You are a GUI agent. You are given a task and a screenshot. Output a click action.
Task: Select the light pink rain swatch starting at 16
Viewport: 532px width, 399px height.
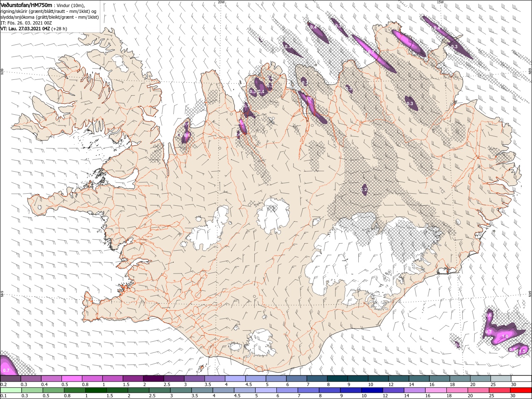tap(436, 390)
